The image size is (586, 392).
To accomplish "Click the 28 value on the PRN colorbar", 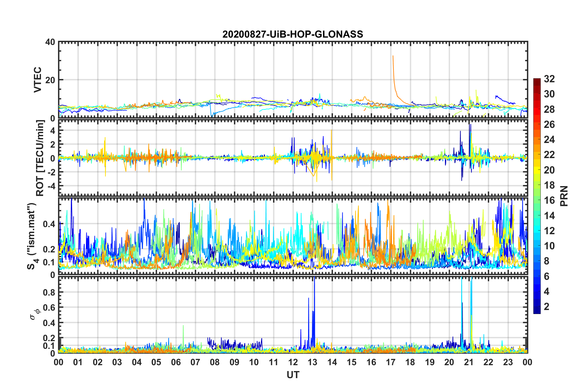I will pyautogui.click(x=549, y=109).
